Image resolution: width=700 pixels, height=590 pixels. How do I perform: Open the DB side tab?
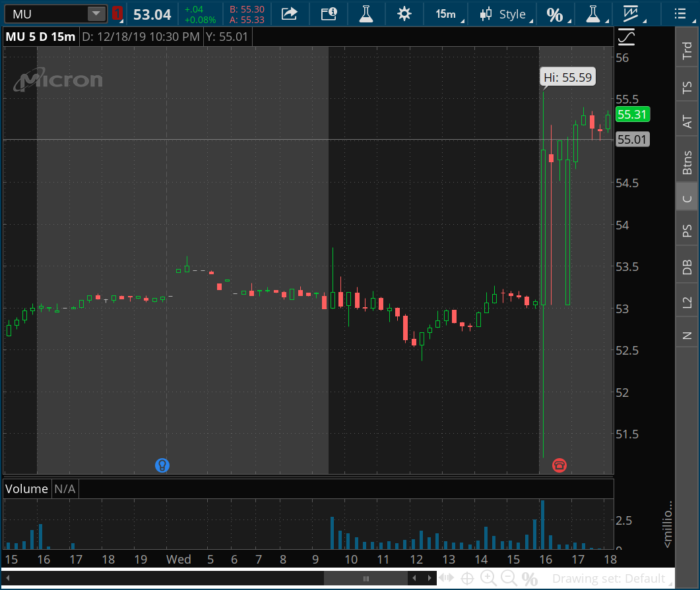[x=687, y=267]
